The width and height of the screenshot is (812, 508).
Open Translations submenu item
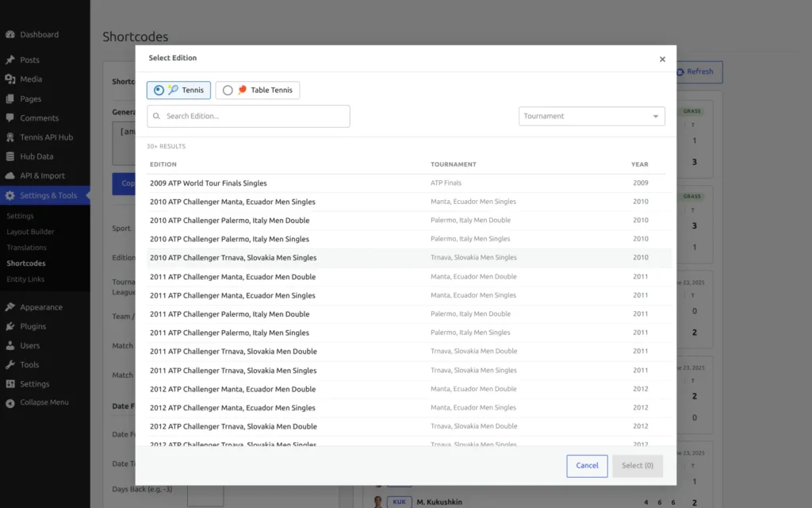click(x=26, y=248)
